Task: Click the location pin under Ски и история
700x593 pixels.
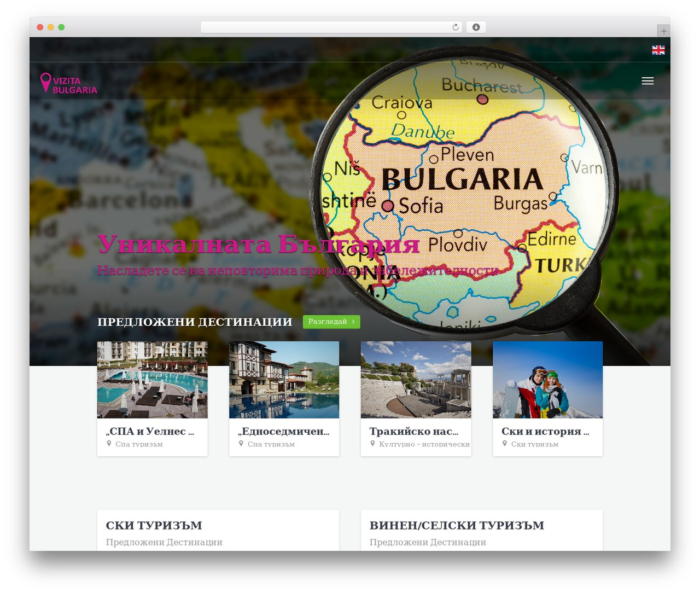Action: [505, 444]
